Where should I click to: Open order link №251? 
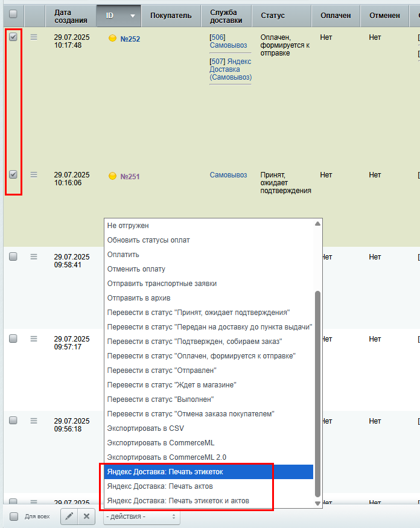(130, 176)
